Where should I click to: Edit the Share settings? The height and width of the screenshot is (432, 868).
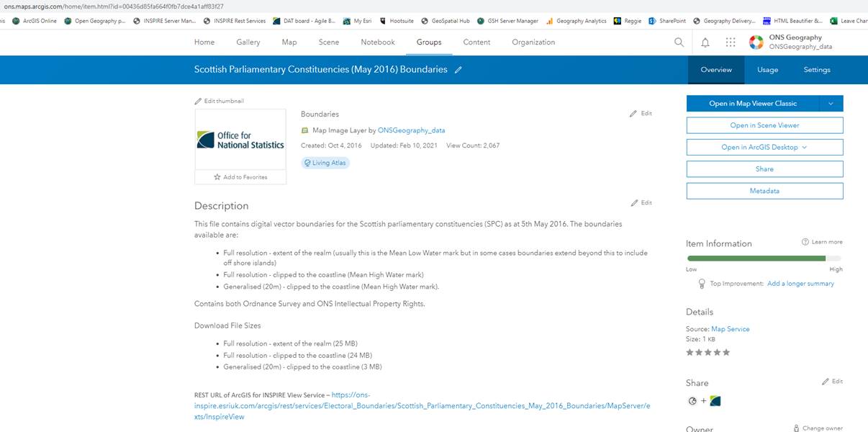[833, 382]
